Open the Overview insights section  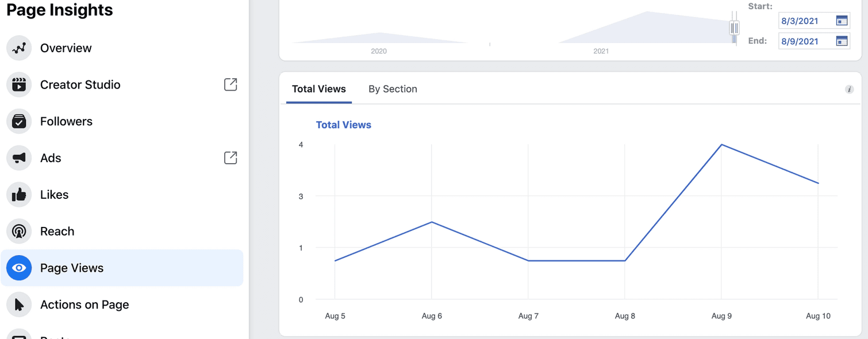pos(122,48)
